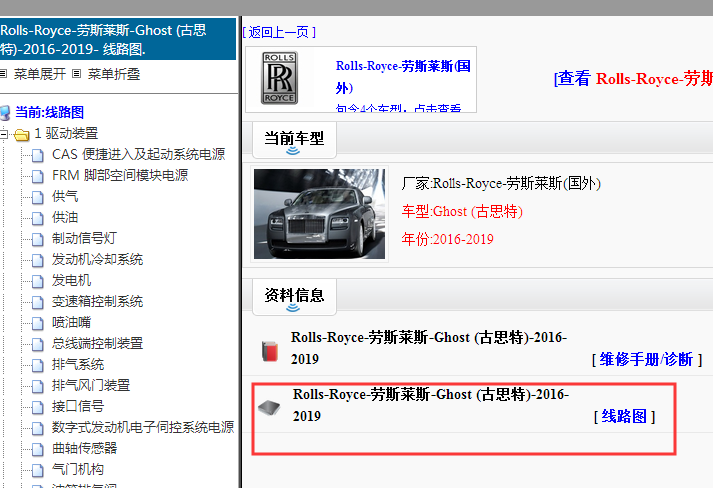The image size is (713, 488).
Task: Select 排气系统 tree item
Action: click(78, 364)
